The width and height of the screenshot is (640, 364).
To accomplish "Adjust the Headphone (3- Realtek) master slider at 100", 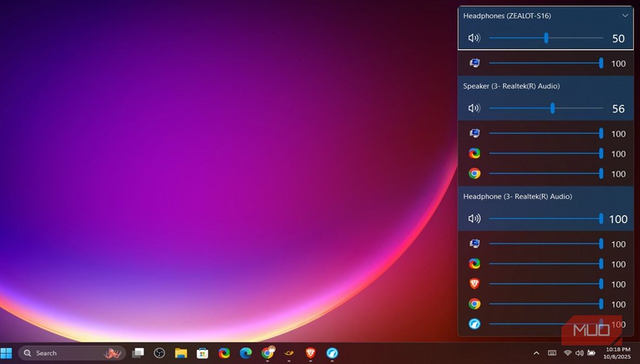I will 546,219.
